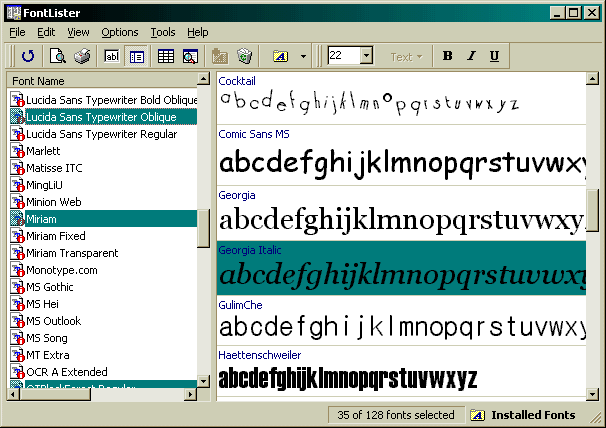The height and width of the screenshot is (428, 606).
Task: Click the Print icon in toolbar
Action: pos(82,56)
